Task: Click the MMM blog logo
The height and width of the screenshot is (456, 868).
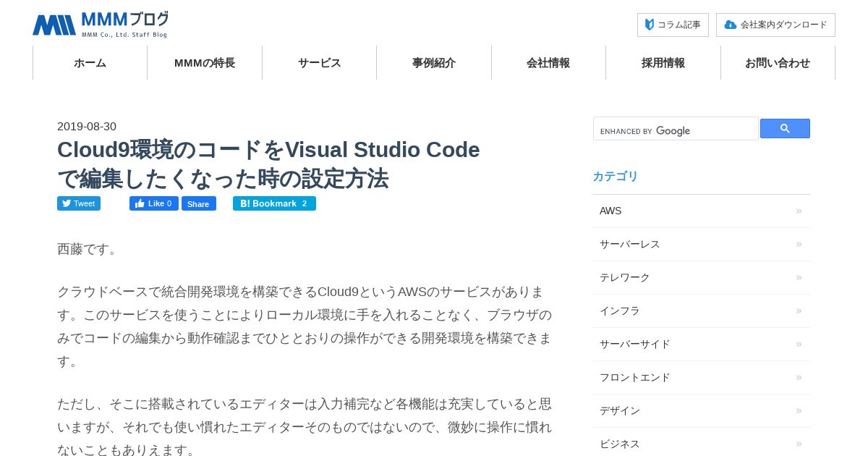Action: [x=101, y=25]
